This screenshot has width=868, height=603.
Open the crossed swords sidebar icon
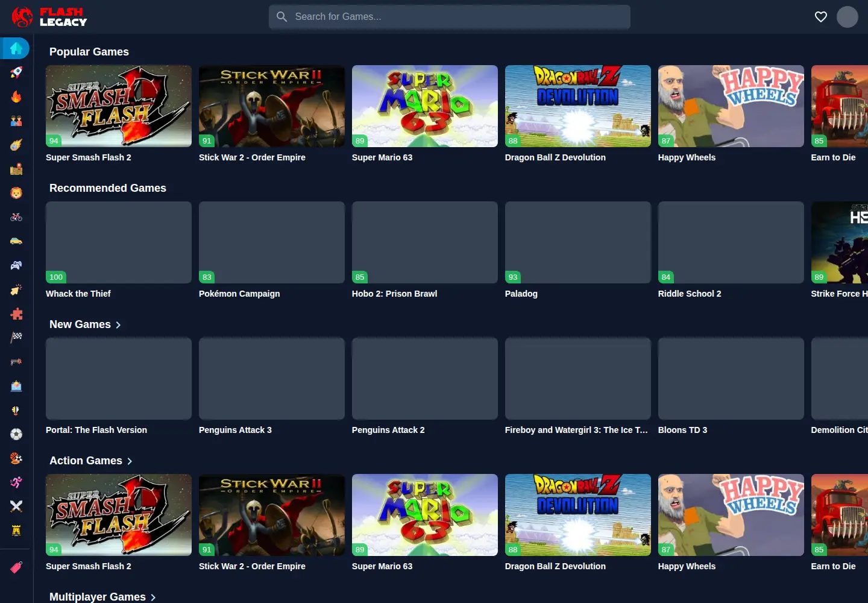point(16,507)
